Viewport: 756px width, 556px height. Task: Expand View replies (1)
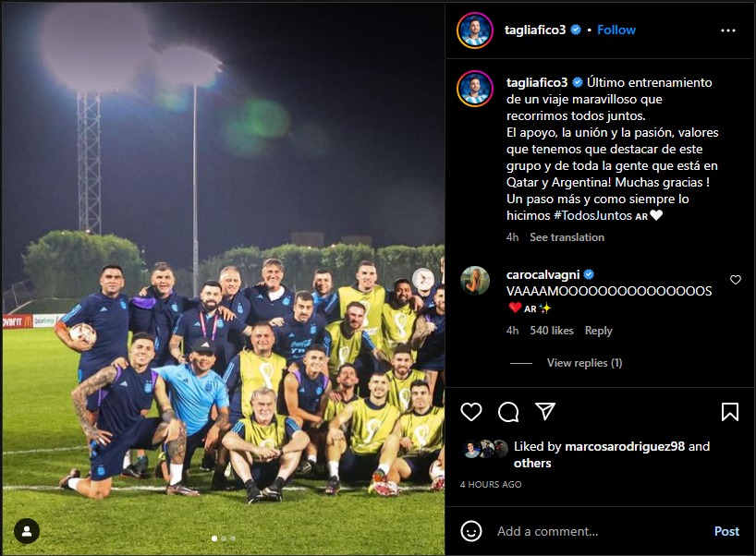tap(584, 363)
